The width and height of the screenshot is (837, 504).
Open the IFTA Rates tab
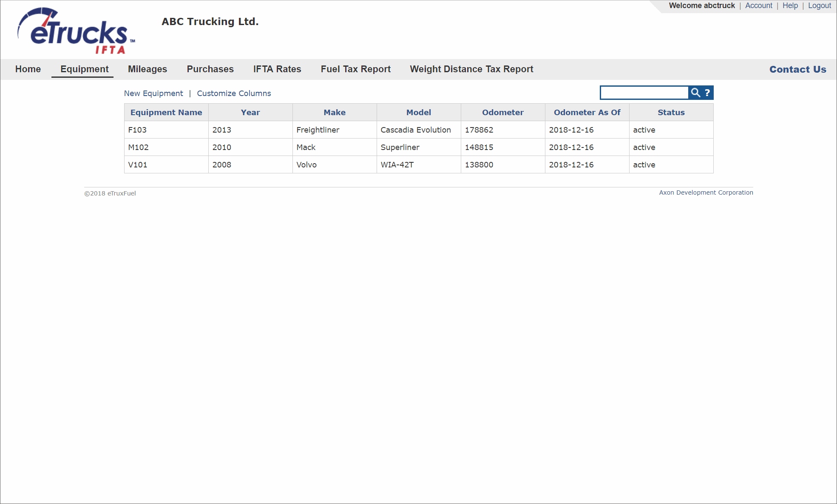[277, 69]
